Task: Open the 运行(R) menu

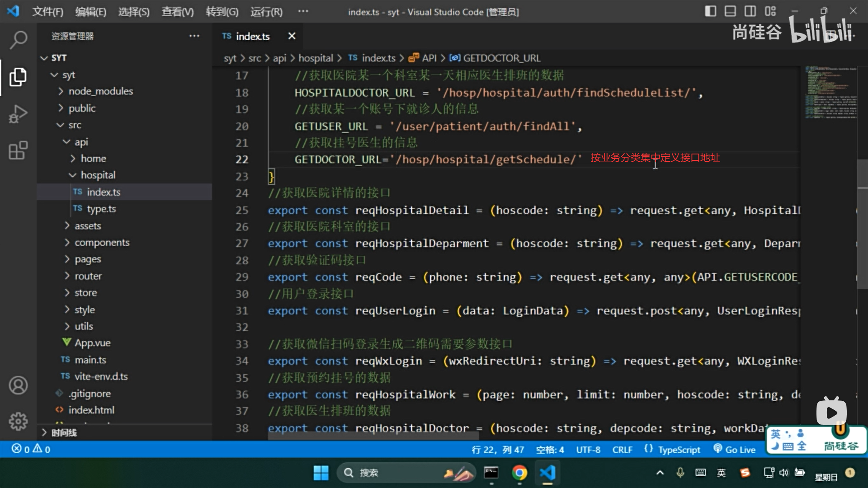Action: click(x=266, y=12)
